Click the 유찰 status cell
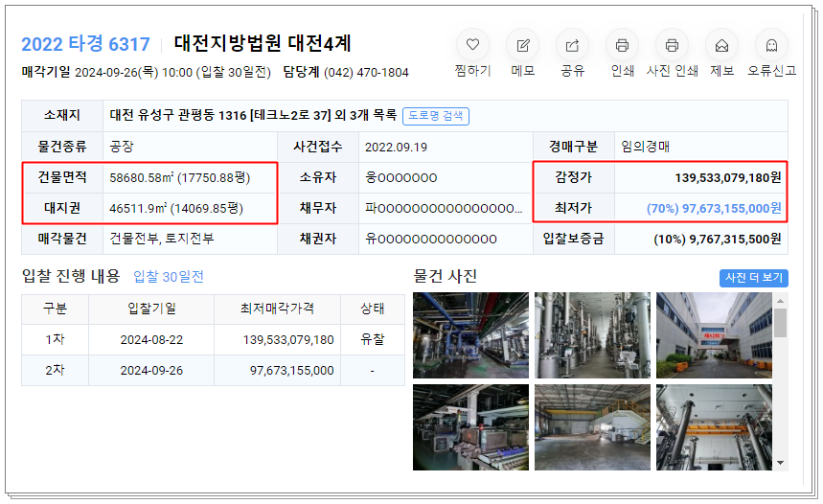823x504 pixels. pyautogui.click(x=372, y=340)
